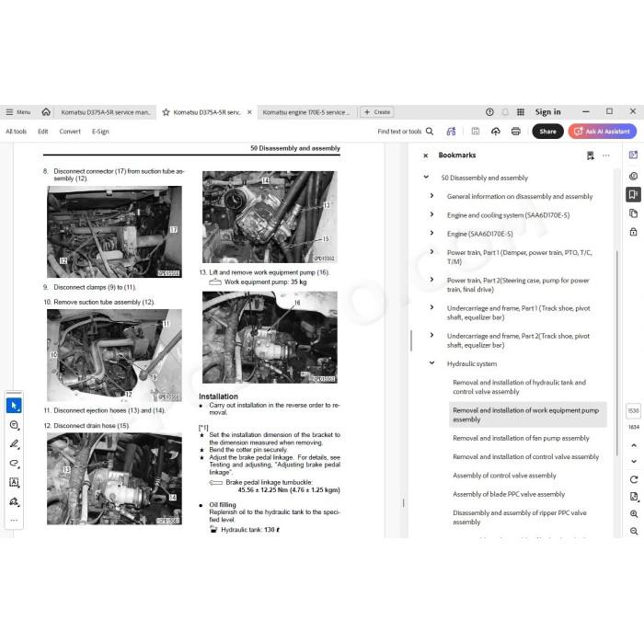The height and width of the screenshot is (644, 644).
Task: Expand Power train, Part 1 bookmark
Action: (431, 252)
